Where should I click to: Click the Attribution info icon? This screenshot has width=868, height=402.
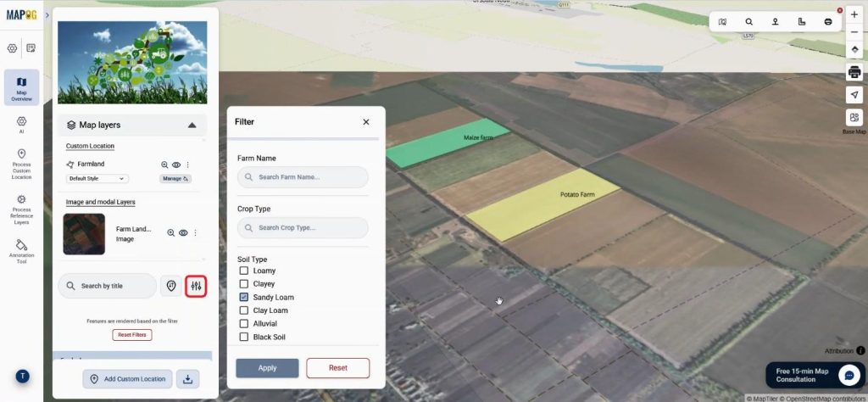click(x=861, y=350)
